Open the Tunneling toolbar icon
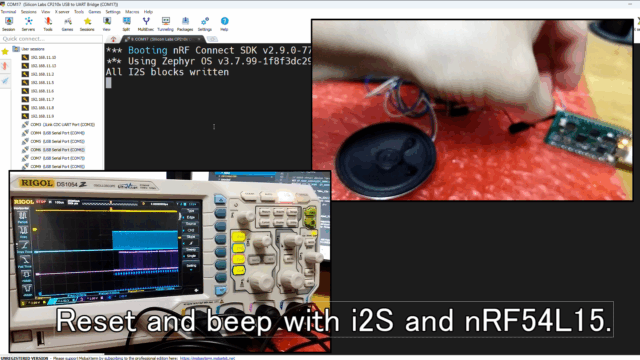The height and width of the screenshot is (360, 640). tap(165, 24)
